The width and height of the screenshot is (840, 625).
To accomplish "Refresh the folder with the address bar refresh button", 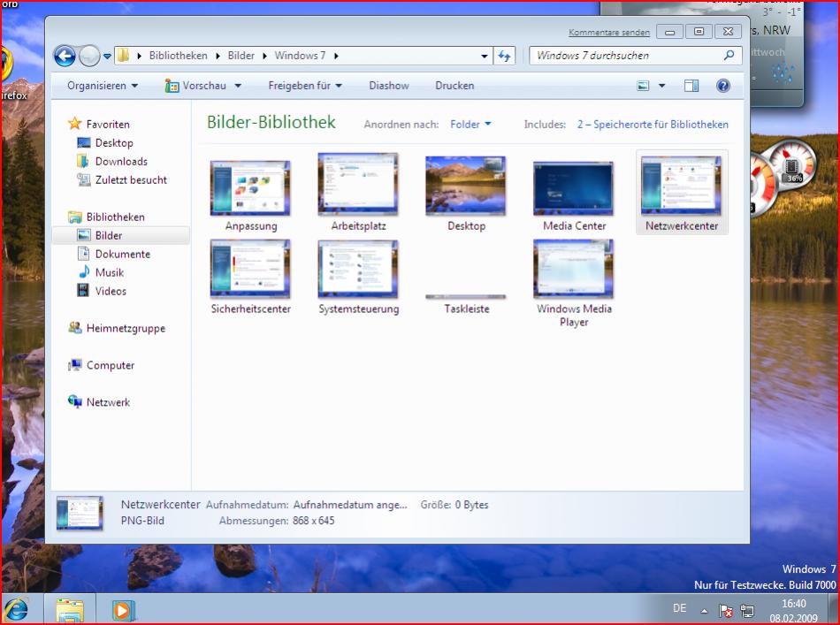I will [x=504, y=56].
